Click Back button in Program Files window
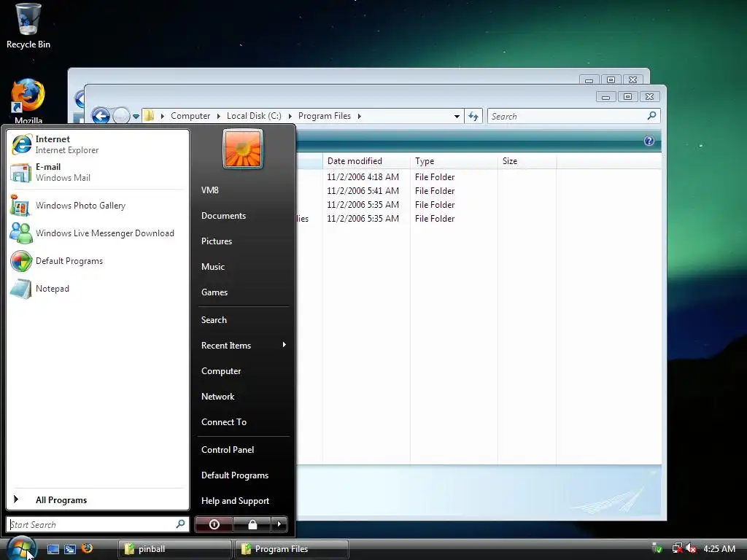The height and width of the screenshot is (560, 747). [101, 116]
